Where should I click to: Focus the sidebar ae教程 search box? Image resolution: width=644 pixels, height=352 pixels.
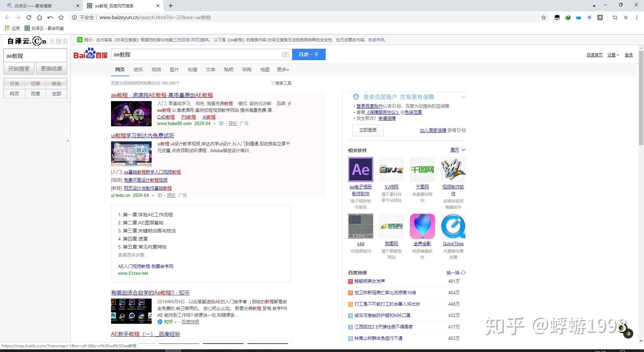(x=35, y=56)
